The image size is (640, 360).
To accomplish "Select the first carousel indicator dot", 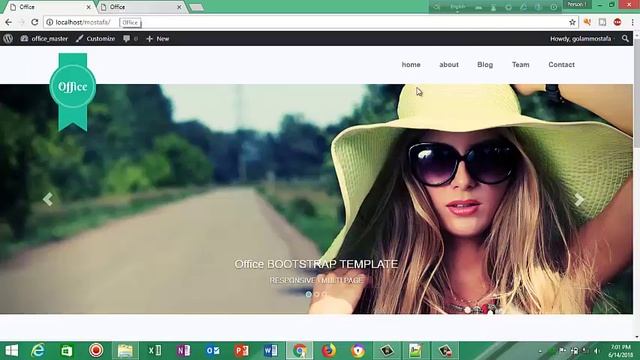I will (x=309, y=294).
